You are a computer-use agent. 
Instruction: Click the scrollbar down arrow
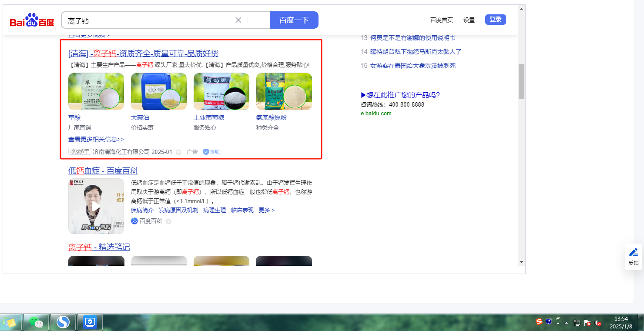[x=521, y=262]
